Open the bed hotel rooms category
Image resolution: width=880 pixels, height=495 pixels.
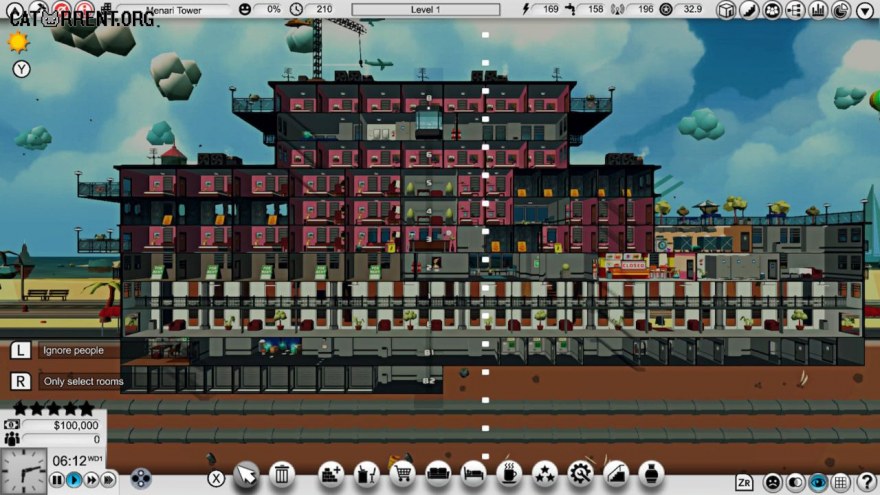tap(474, 475)
